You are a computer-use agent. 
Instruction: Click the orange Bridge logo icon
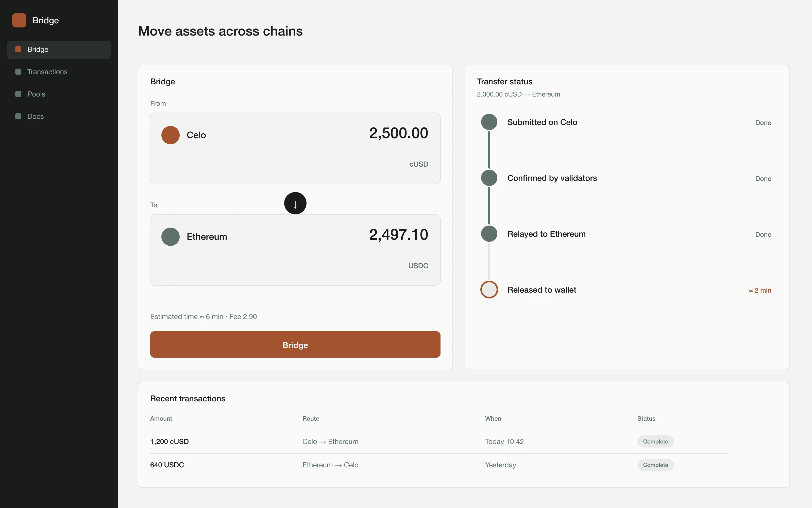click(19, 20)
